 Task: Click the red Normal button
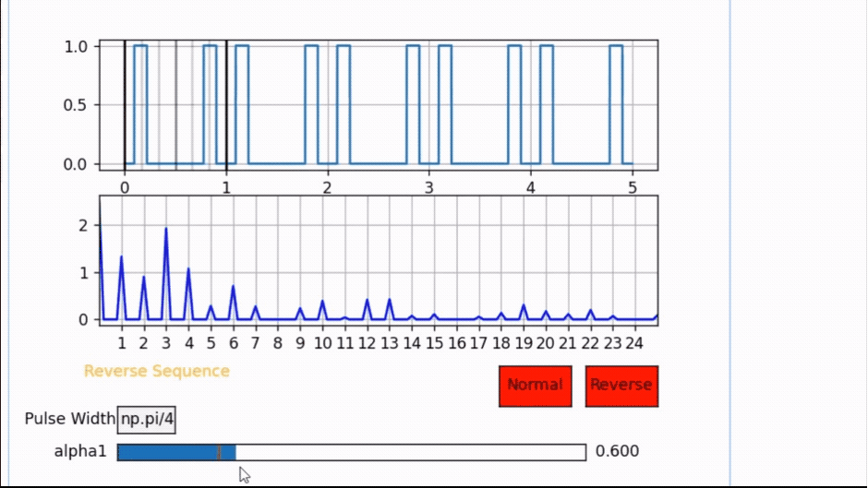[535, 386]
